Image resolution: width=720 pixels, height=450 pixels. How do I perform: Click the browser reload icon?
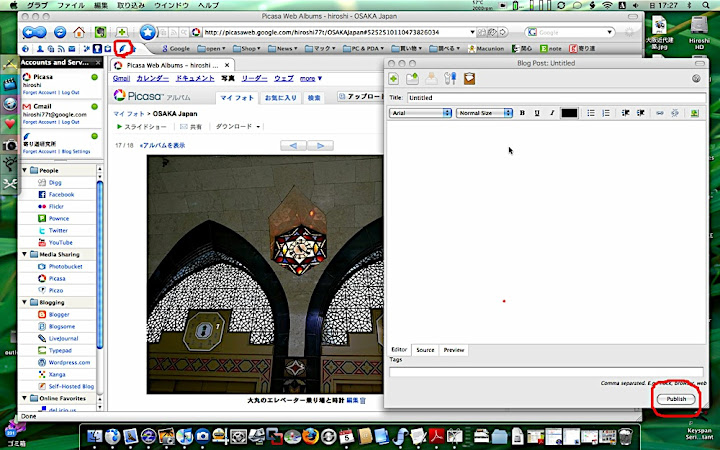coord(61,32)
